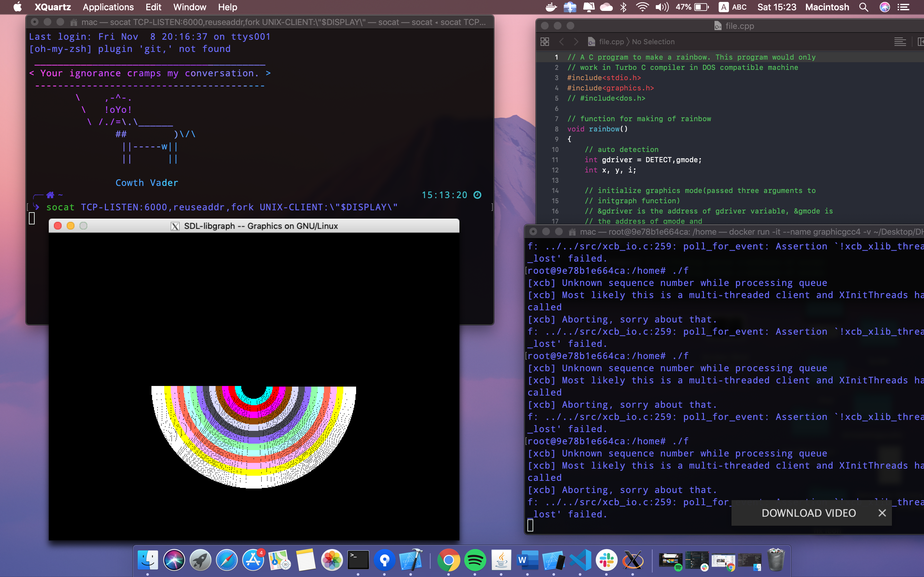Open Xcode related items grid icon

(x=545, y=42)
